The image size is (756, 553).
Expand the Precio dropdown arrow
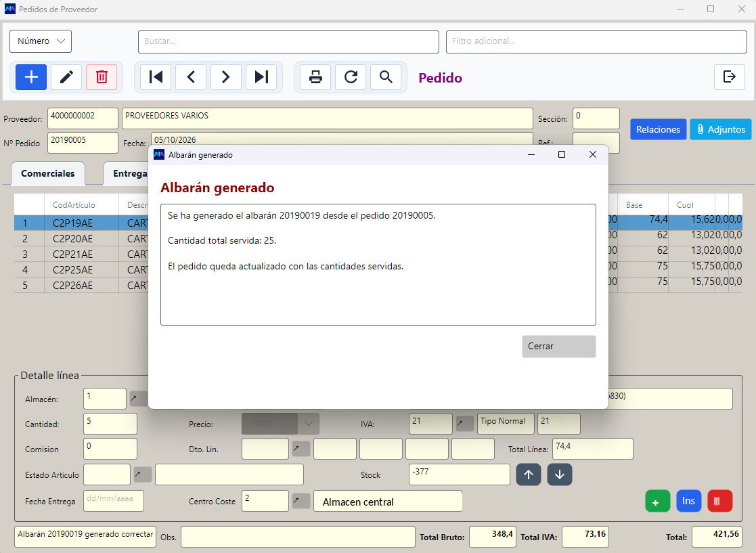(309, 424)
